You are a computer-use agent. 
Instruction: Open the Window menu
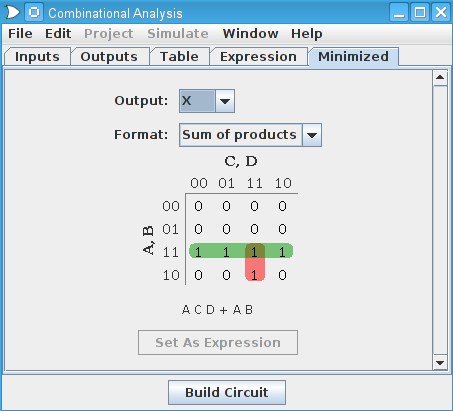point(250,34)
